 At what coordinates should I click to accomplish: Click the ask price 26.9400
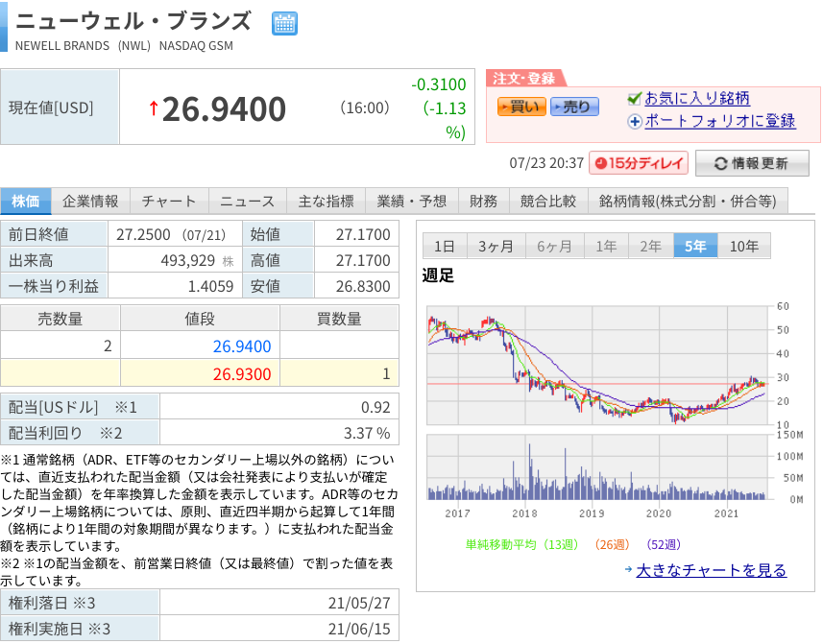pos(242,346)
